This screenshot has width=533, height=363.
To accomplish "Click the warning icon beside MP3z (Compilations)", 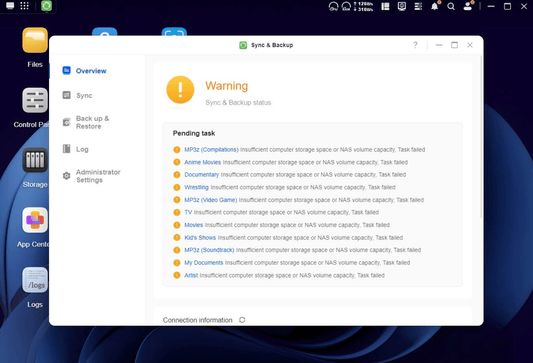I will tap(177, 150).
